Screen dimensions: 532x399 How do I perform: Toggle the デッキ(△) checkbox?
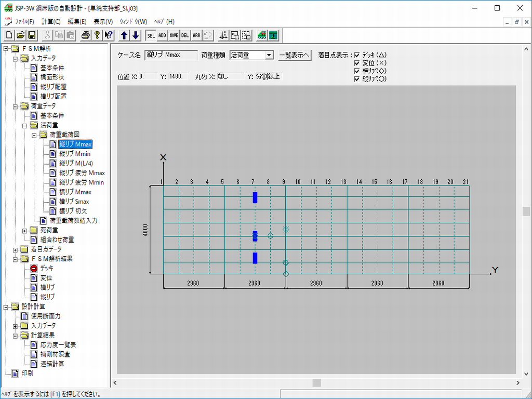click(357, 55)
